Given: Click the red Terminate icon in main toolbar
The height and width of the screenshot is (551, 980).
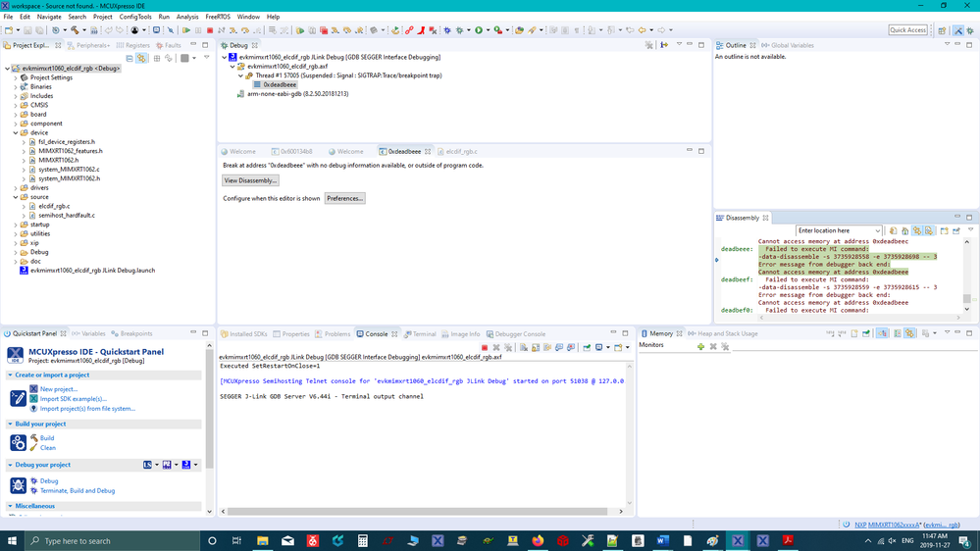Looking at the screenshot, I should pos(210,30).
